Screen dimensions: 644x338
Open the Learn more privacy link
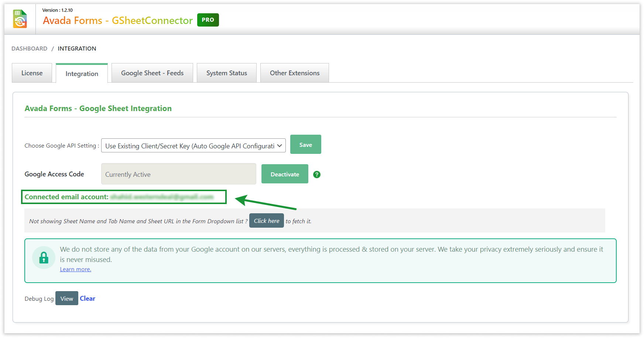pyautogui.click(x=76, y=269)
